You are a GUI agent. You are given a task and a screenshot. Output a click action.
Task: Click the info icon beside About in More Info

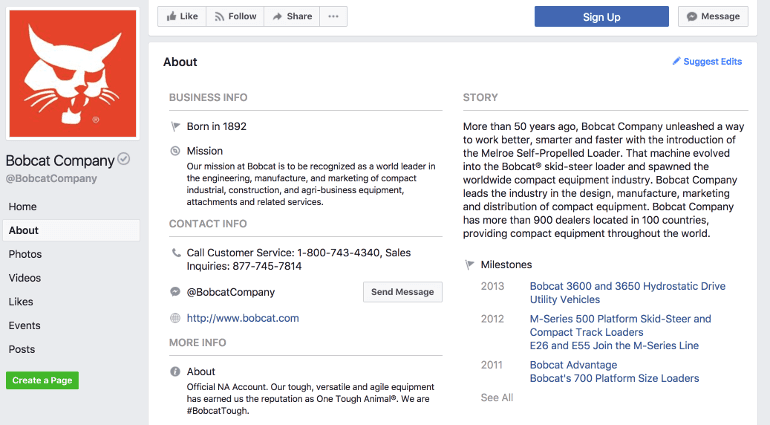(x=176, y=372)
